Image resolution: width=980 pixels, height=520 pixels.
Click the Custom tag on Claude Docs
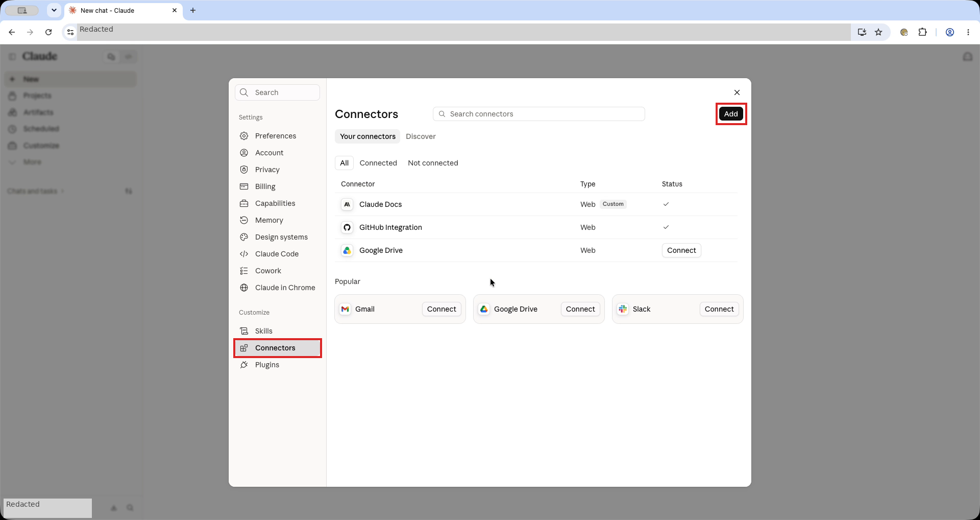pyautogui.click(x=613, y=204)
